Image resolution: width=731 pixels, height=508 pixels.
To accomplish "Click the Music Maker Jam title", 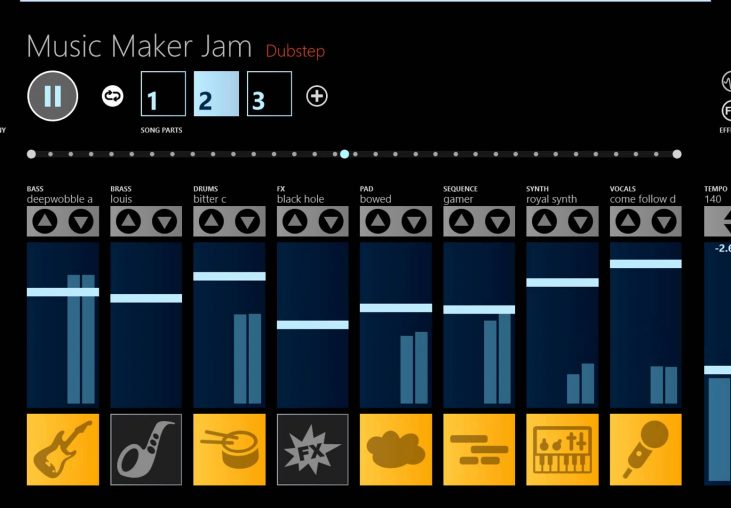I will tap(139, 46).
